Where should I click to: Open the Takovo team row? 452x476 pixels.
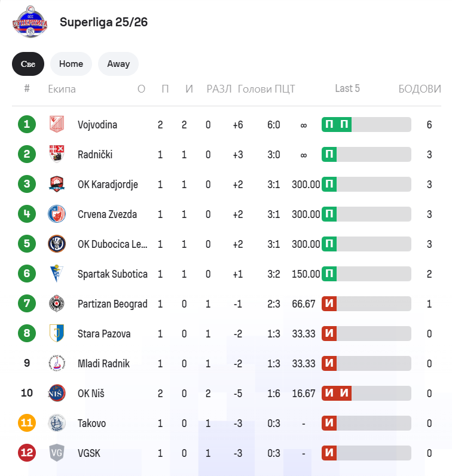click(x=226, y=423)
